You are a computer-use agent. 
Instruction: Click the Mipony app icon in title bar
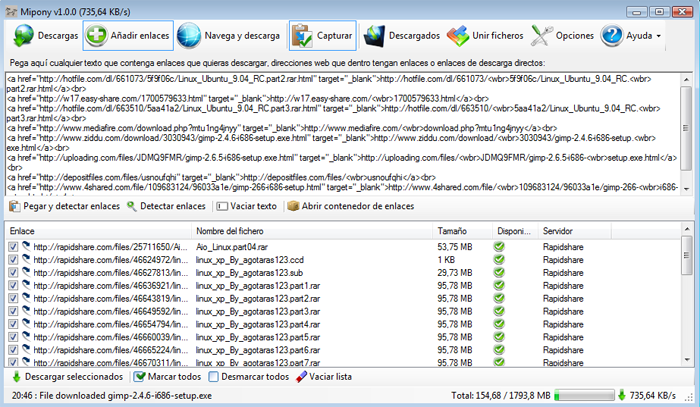click(x=11, y=12)
